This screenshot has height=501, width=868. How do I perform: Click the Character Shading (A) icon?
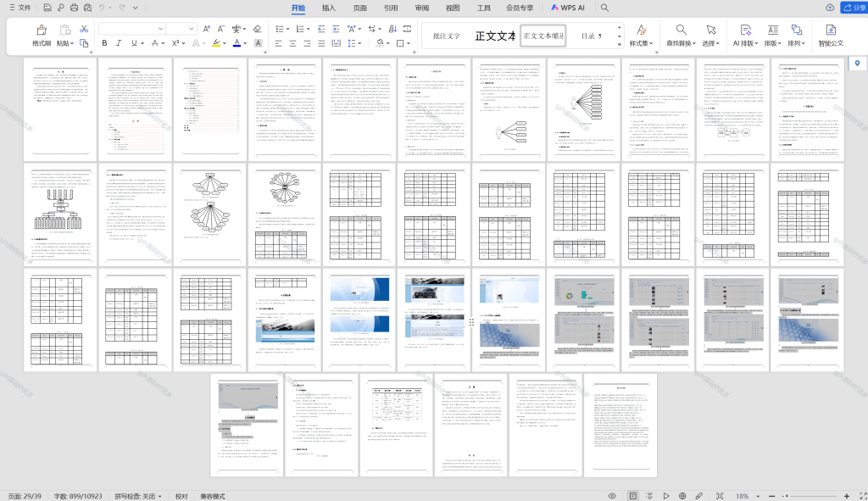[x=258, y=43]
